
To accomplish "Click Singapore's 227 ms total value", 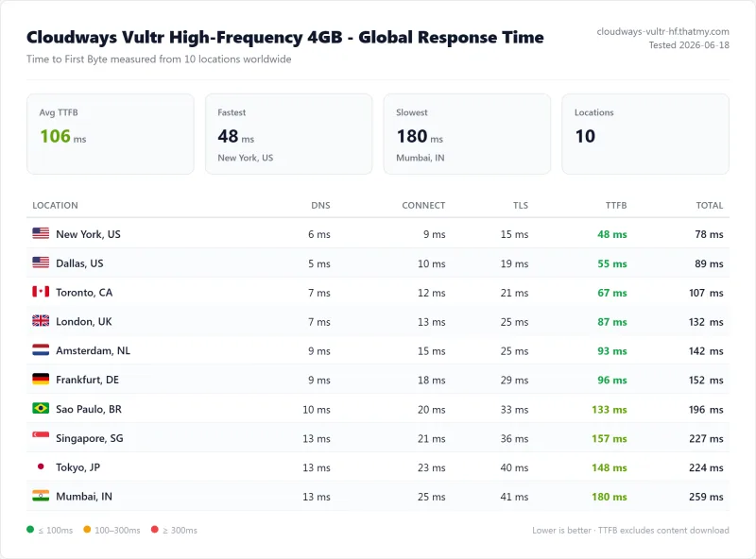I will (706, 438).
